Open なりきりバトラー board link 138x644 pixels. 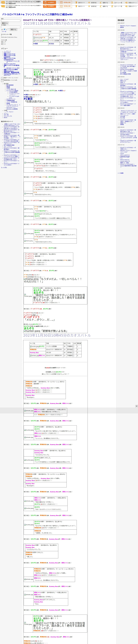(11, 99)
